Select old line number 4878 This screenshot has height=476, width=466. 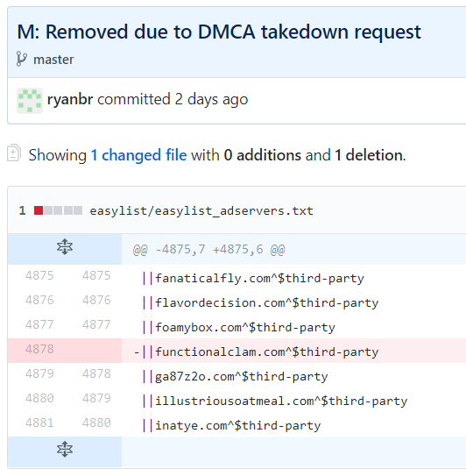[x=39, y=349]
